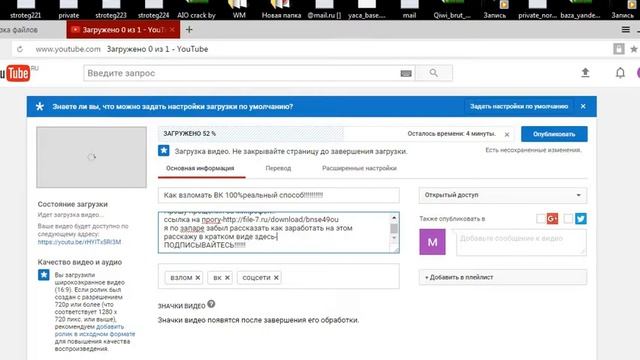Open the Добавить в плейлист dropdown
The height and width of the screenshot is (360, 640).
[x=502, y=277]
